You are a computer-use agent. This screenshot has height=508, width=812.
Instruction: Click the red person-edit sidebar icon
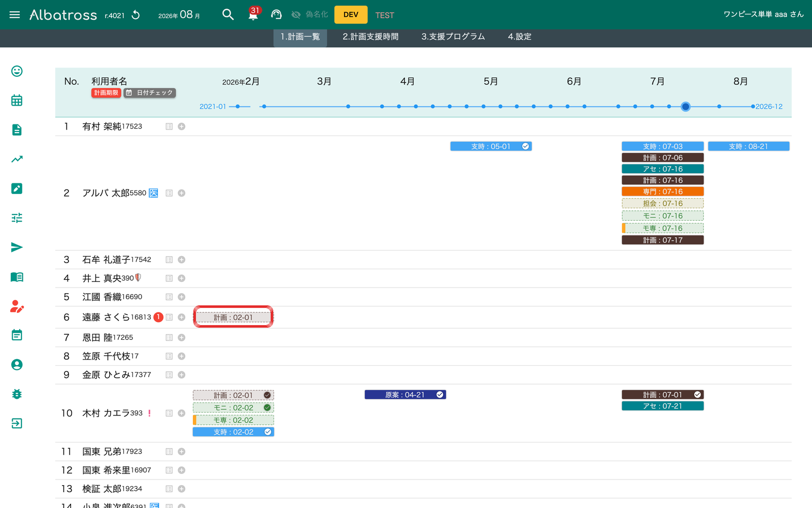pyautogui.click(x=17, y=306)
